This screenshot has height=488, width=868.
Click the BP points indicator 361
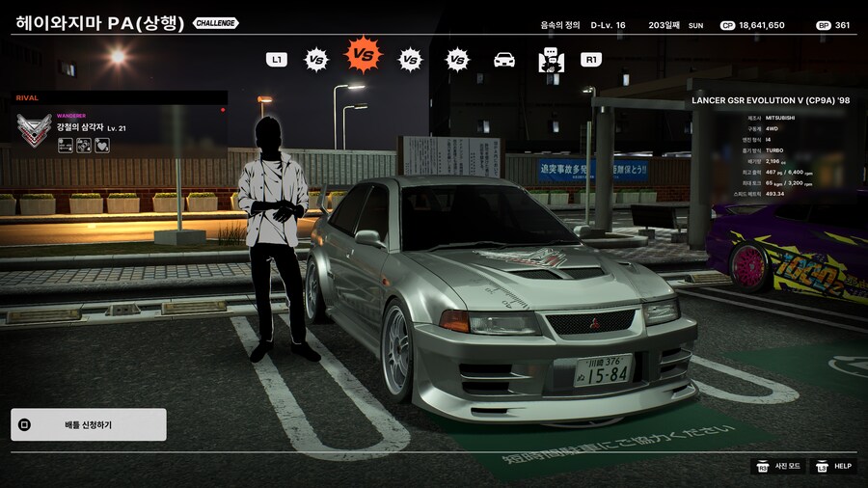pyautogui.click(x=834, y=25)
